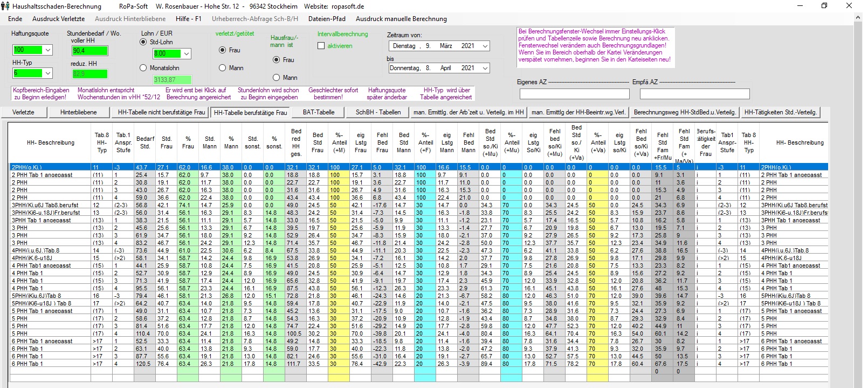The image size is (868, 388).
Task: Click the Hinterbliebene button
Action: pos(78,112)
